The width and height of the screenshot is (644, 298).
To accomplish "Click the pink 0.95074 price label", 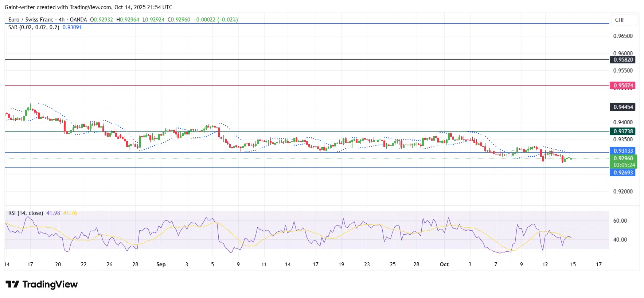I will [622, 86].
